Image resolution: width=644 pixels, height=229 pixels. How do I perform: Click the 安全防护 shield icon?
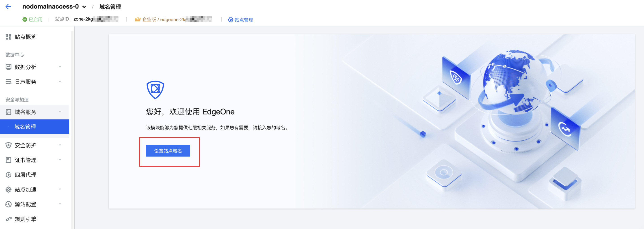pyautogui.click(x=9, y=145)
